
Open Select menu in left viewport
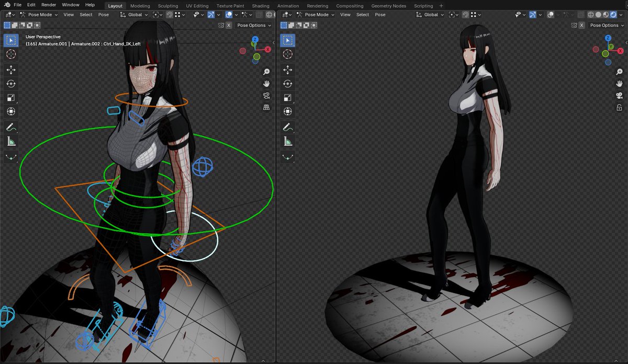tap(86, 15)
